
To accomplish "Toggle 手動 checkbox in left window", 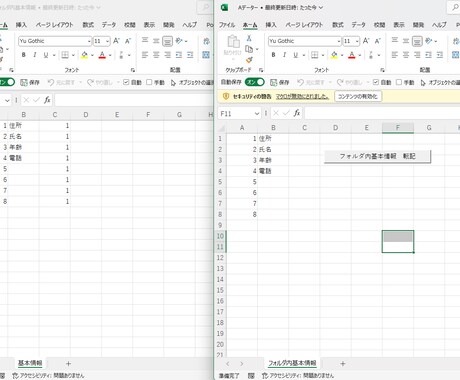I will (149, 82).
